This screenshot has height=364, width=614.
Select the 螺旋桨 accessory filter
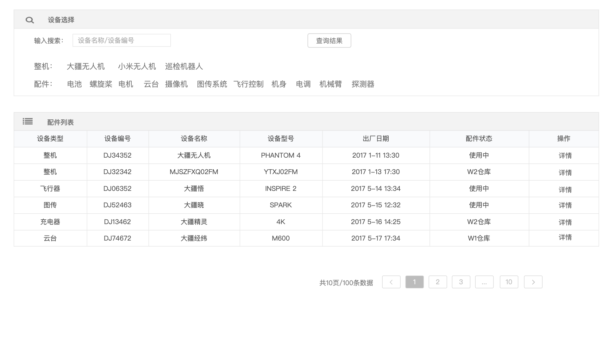(x=101, y=84)
